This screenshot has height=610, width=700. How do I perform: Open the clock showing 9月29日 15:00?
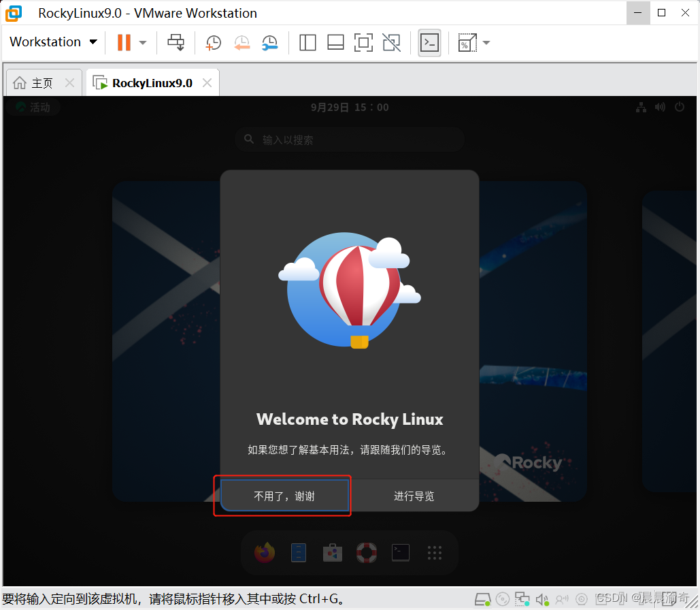click(x=350, y=108)
